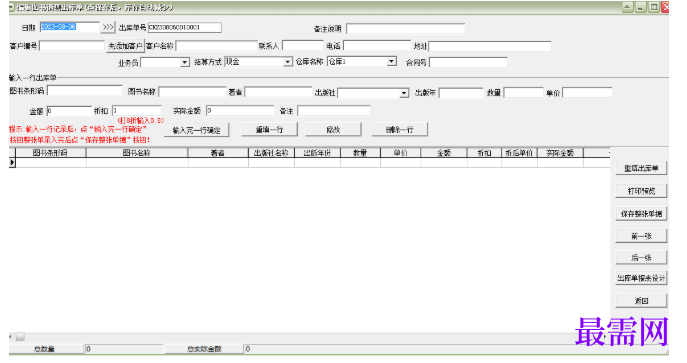This screenshot has width=687, height=363.
Task: Open the 仓库名称 dropdown
Action: tap(392, 62)
